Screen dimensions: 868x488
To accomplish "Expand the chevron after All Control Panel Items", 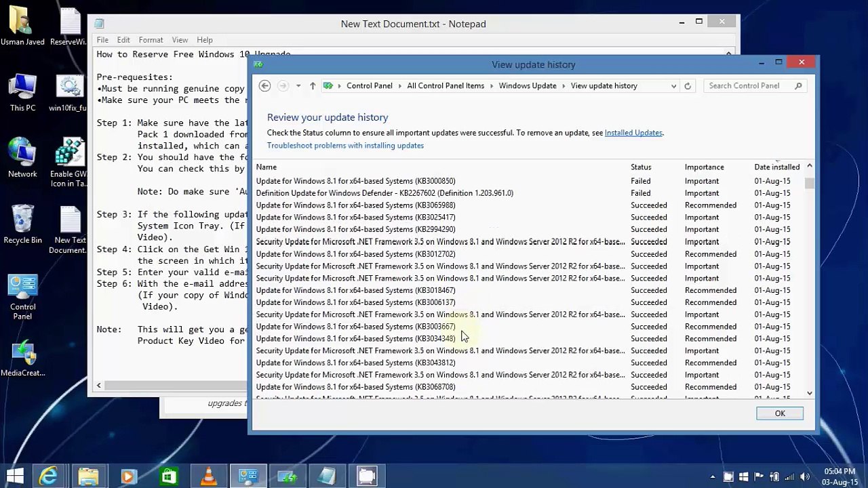I will click(491, 86).
